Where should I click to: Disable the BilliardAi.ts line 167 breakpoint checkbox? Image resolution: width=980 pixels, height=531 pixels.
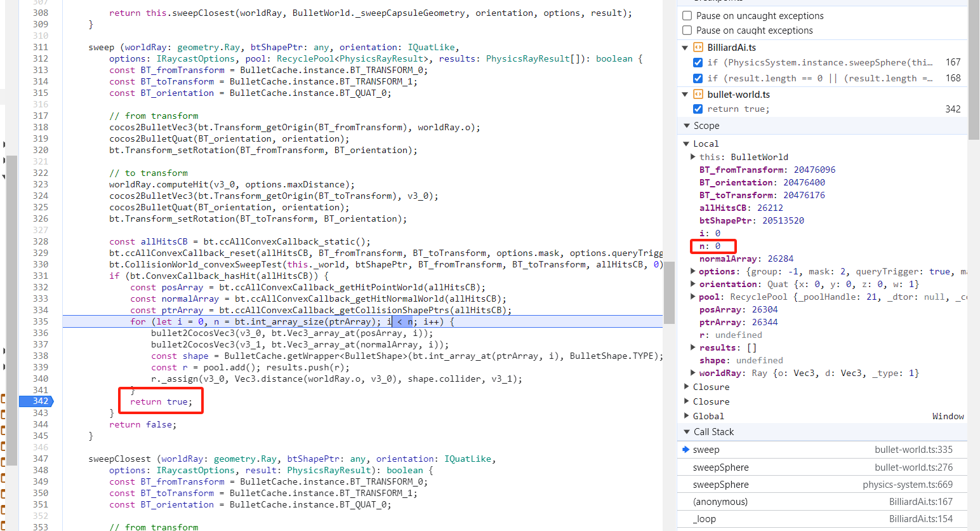pos(698,62)
